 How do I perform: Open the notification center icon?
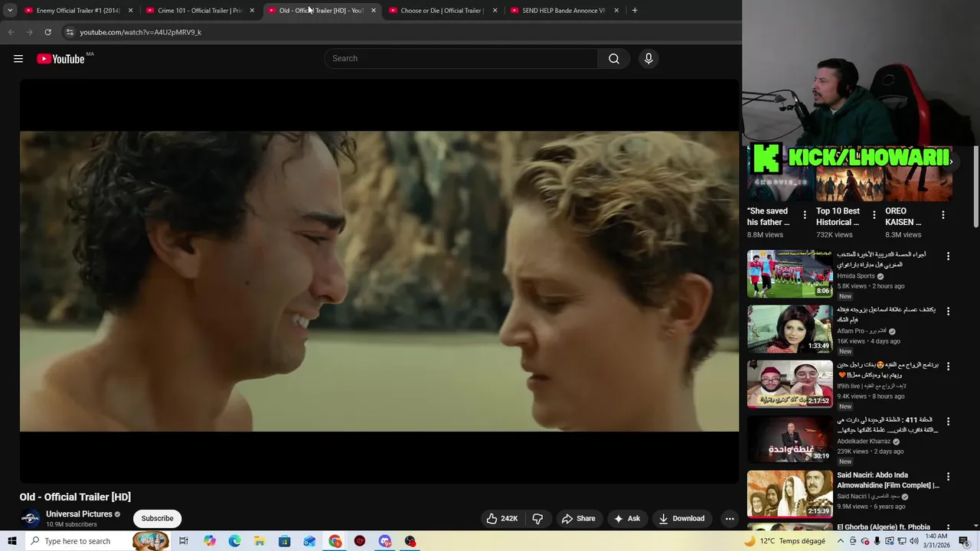963,541
